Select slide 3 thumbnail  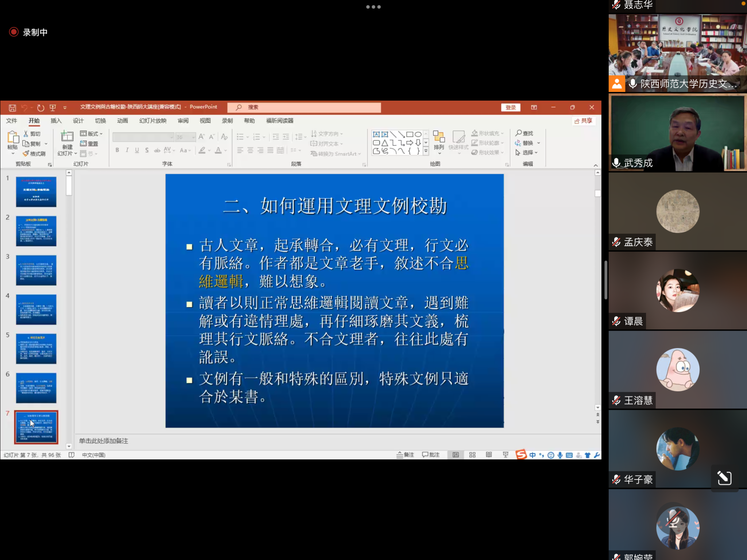click(x=36, y=270)
